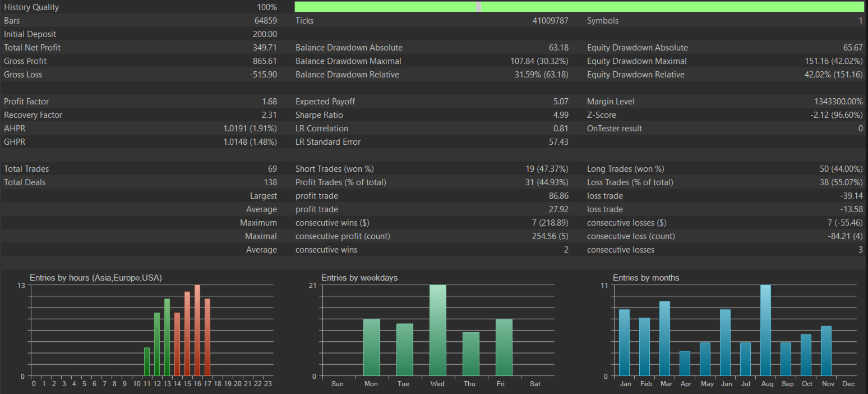Click the Equity Drawdown Maximal value

(834, 61)
